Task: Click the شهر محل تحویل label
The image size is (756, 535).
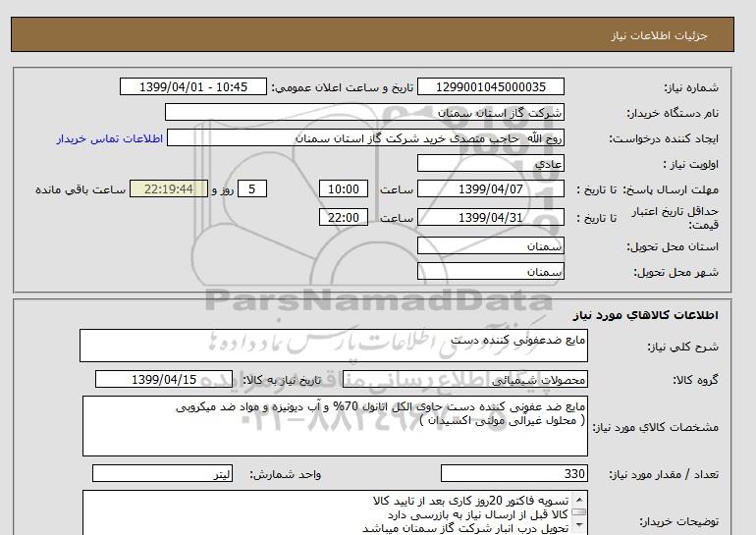Action: point(675,272)
